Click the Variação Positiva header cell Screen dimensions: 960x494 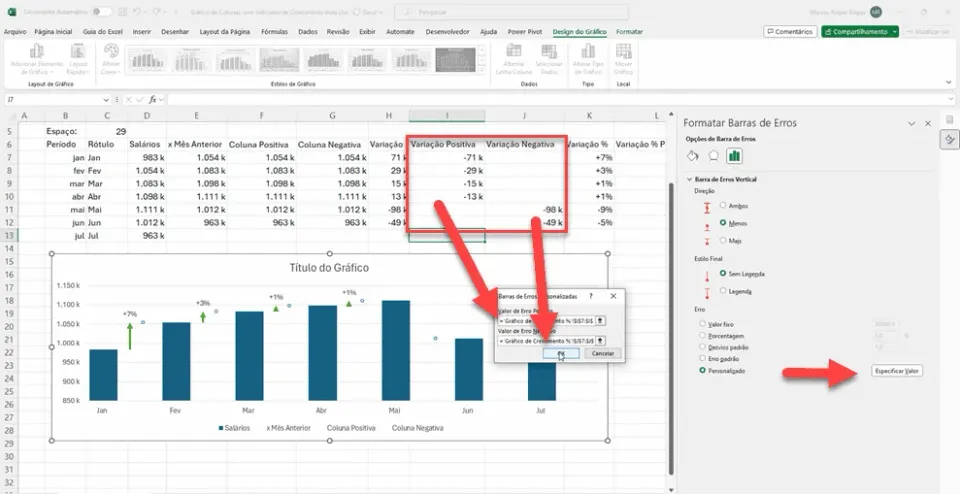click(446, 144)
